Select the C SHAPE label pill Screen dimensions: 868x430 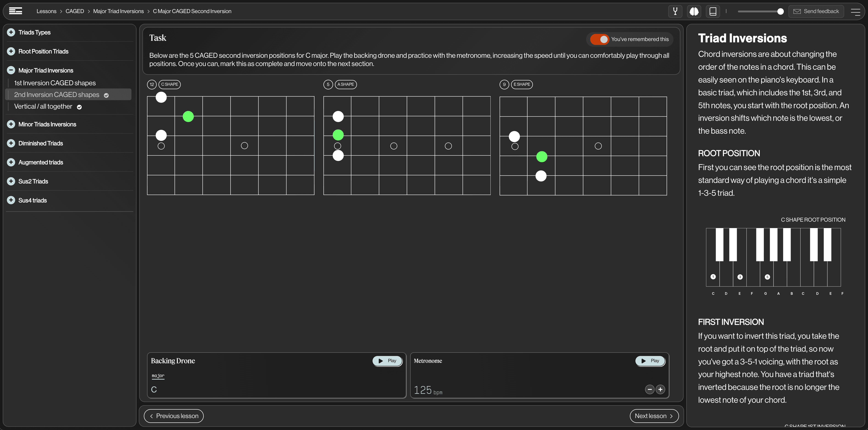[170, 85]
